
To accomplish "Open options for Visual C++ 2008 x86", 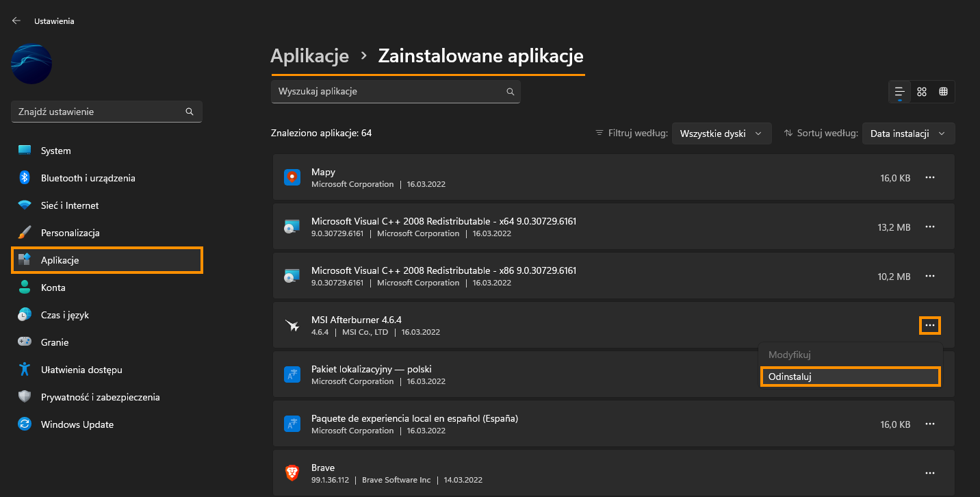I will pos(930,276).
